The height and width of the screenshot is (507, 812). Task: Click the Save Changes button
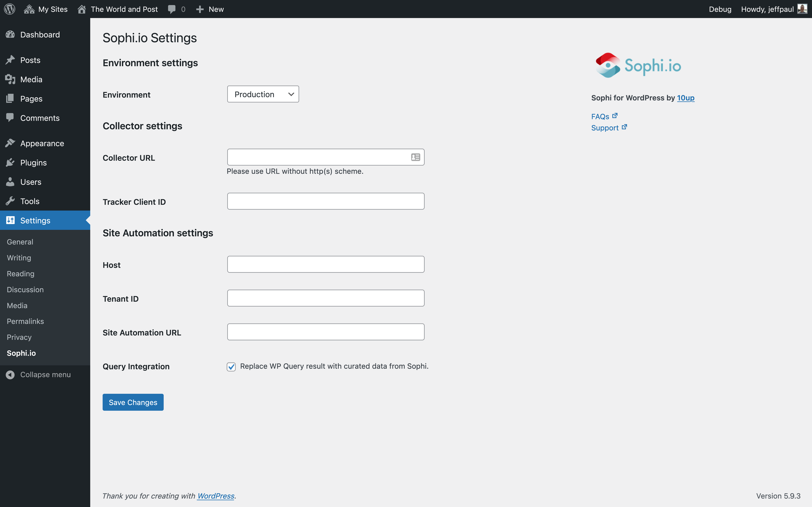(133, 402)
